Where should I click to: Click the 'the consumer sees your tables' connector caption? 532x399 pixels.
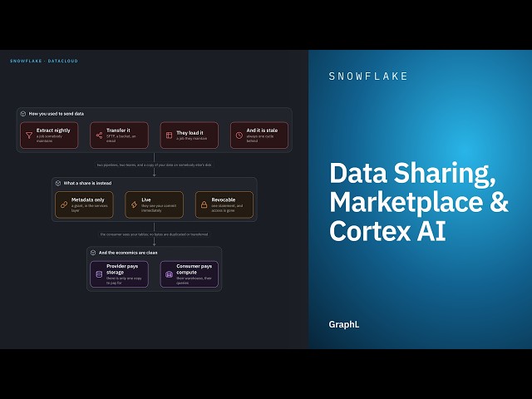pos(154,234)
